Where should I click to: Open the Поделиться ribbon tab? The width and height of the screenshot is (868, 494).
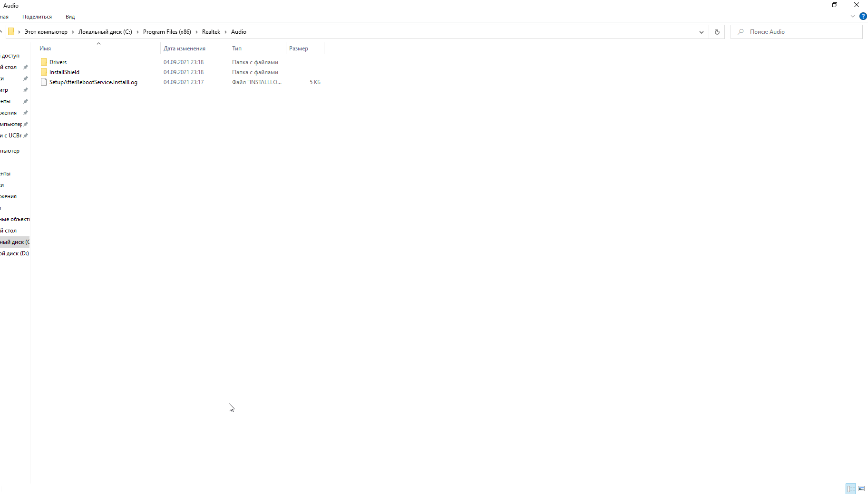tap(37, 17)
